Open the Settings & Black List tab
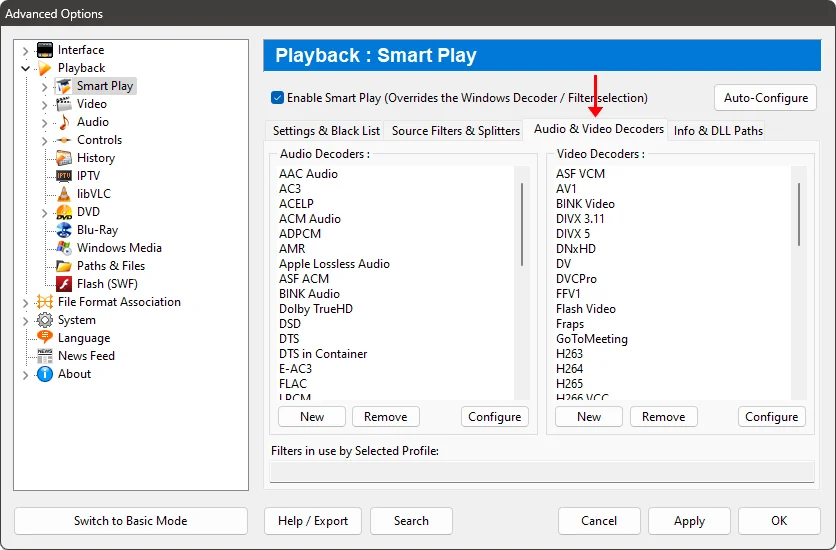836x550 pixels. coord(326,131)
